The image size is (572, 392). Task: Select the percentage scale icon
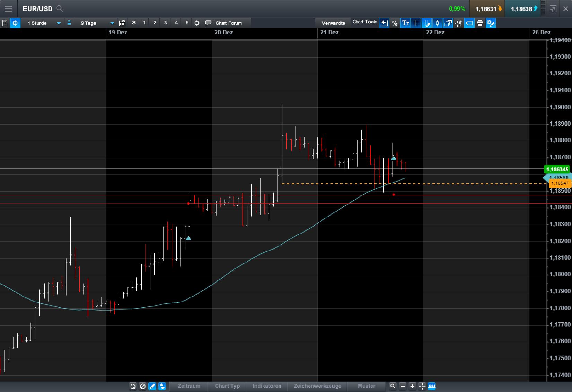click(394, 23)
